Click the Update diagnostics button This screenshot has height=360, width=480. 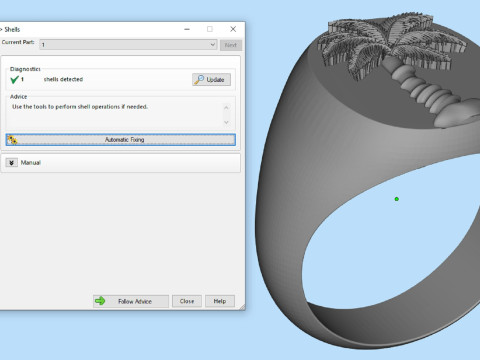pyautogui.click(x=211, y=80)
